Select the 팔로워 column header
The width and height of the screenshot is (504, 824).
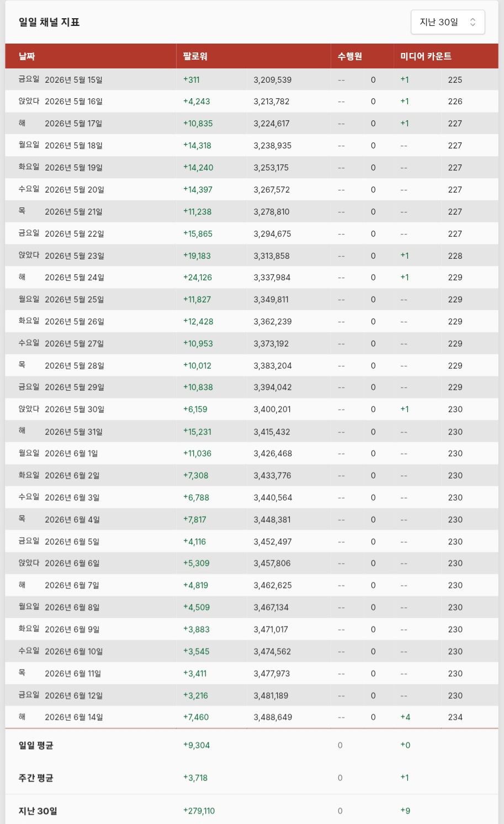tap(195, 56)
